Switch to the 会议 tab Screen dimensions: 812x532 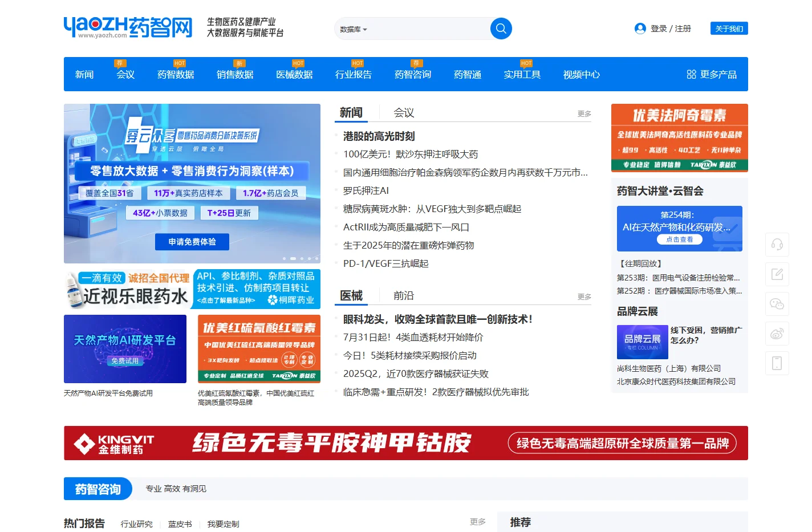point(404,113)
